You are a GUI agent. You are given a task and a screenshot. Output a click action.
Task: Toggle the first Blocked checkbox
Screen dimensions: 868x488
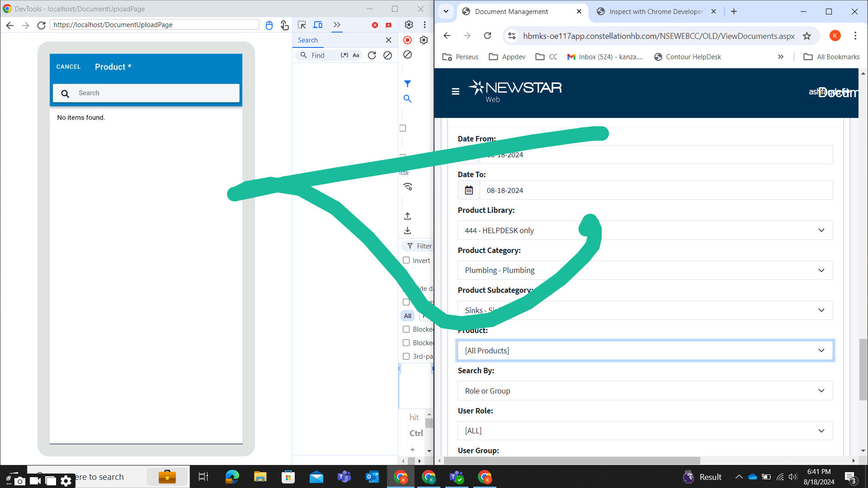[x=406, y=329]
